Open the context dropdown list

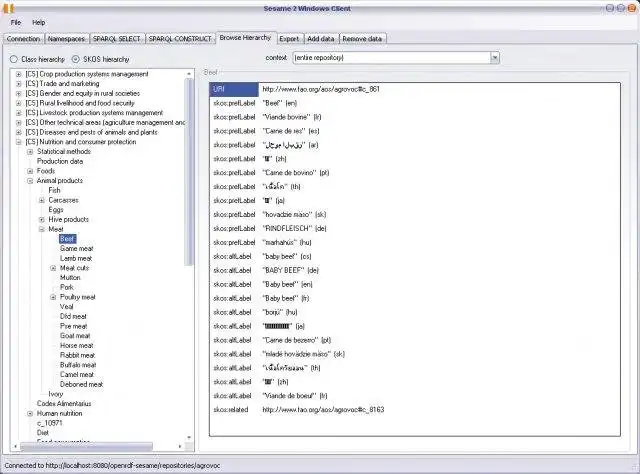click(495, 58)
